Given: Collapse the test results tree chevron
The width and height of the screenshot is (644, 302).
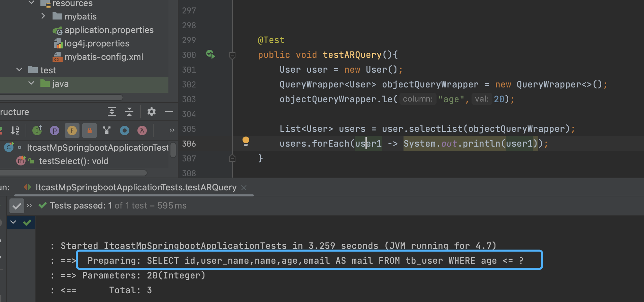Looking at the screenshot, I should [x=13, y=222].
